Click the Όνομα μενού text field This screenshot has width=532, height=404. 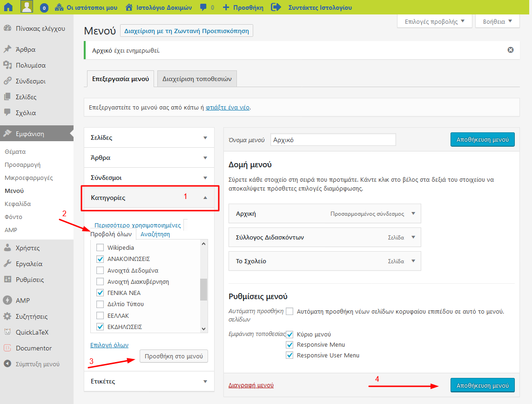(x=333, y=140)
